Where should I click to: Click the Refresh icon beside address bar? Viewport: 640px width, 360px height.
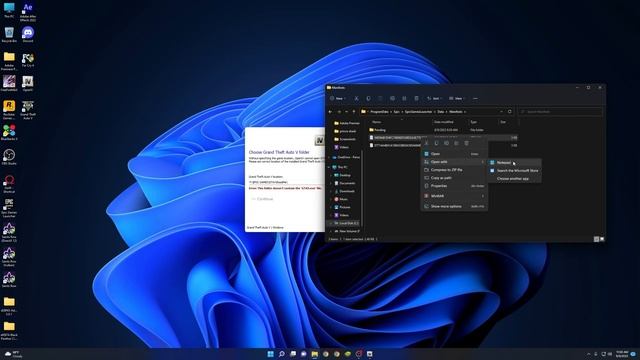[509, 111]
